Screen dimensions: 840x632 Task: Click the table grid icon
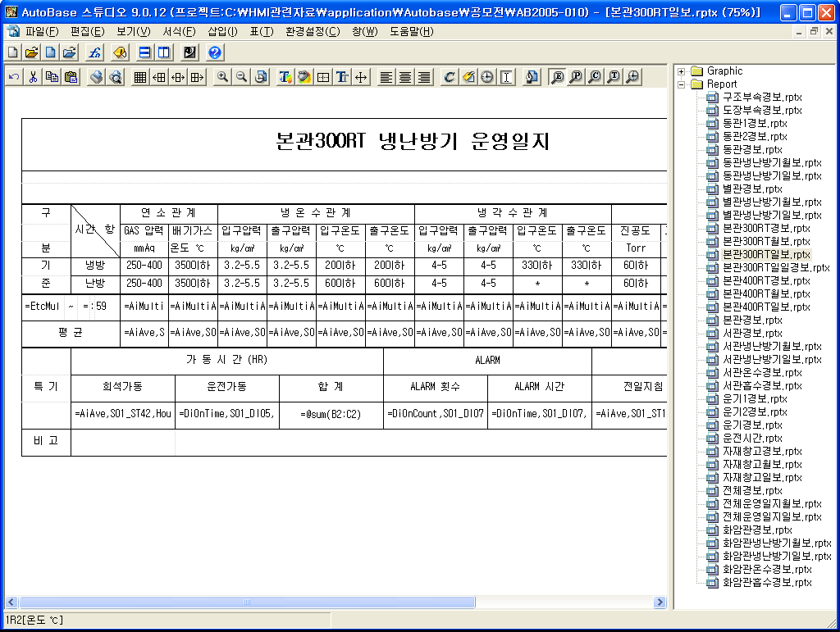(x=140, y=77)
